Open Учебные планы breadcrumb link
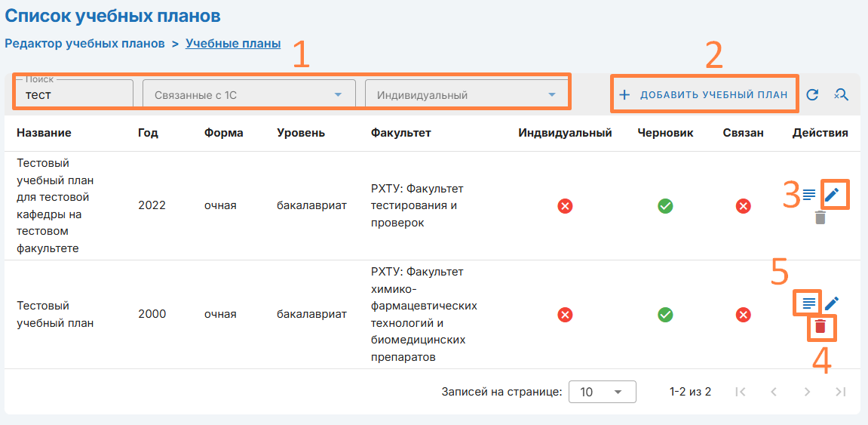This screenshot has width=868, height=425. [x=233, y=44]
